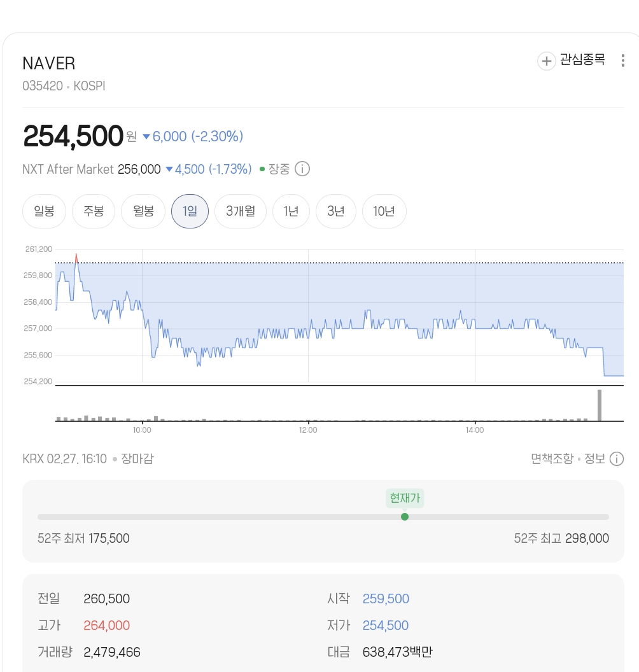Click the tall closing volume bar
Viewport: 639px width, 672px height.
599,405
